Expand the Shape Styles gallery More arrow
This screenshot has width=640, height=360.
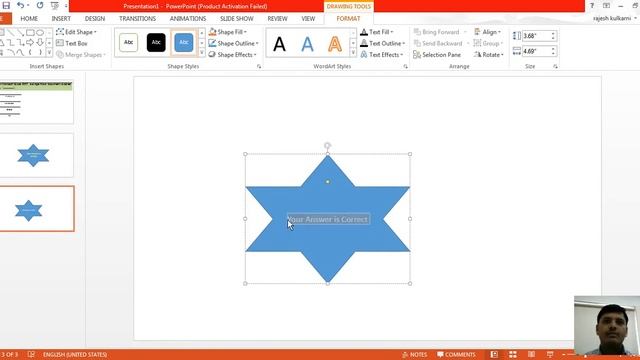pyautogui.click(x=202, y=53)
